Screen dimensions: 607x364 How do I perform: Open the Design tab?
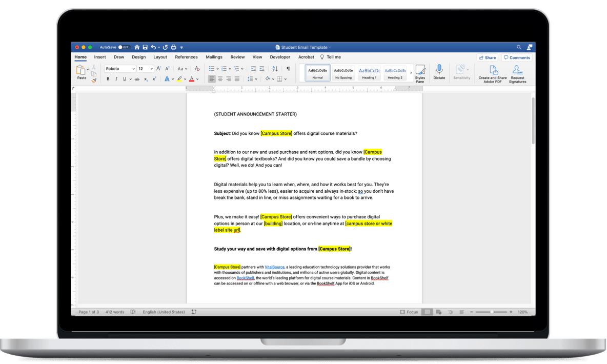pyautogui.click(x=138, y=57)
